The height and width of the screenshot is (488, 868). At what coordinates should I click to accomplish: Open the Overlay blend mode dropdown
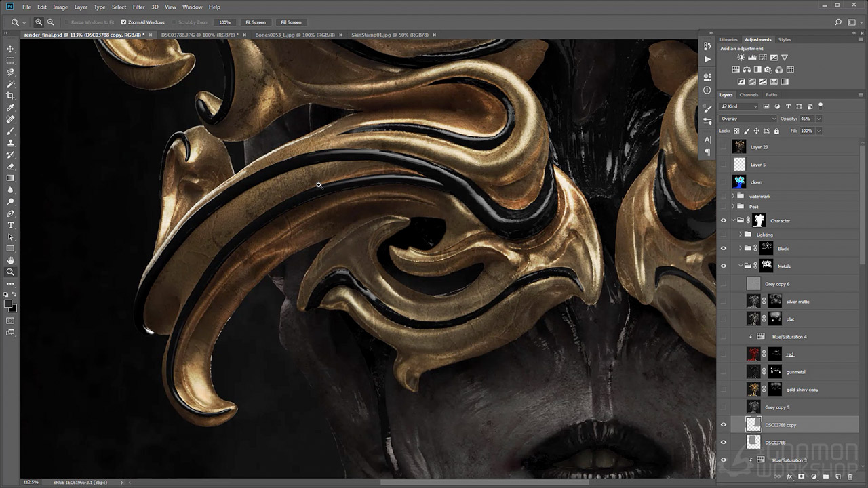tap(747, 119)
